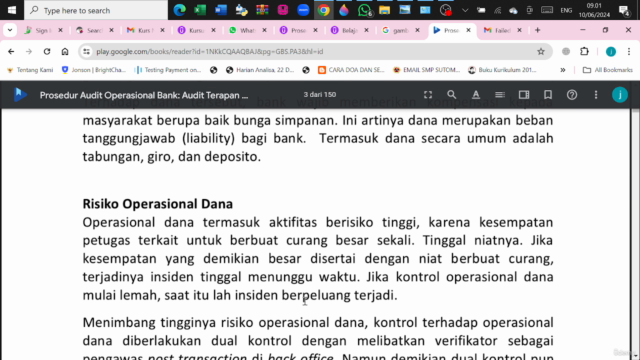Open Chrome extensions puzzle icon
The height and width of the screenshot is (360, 640).
click(584, 51)
